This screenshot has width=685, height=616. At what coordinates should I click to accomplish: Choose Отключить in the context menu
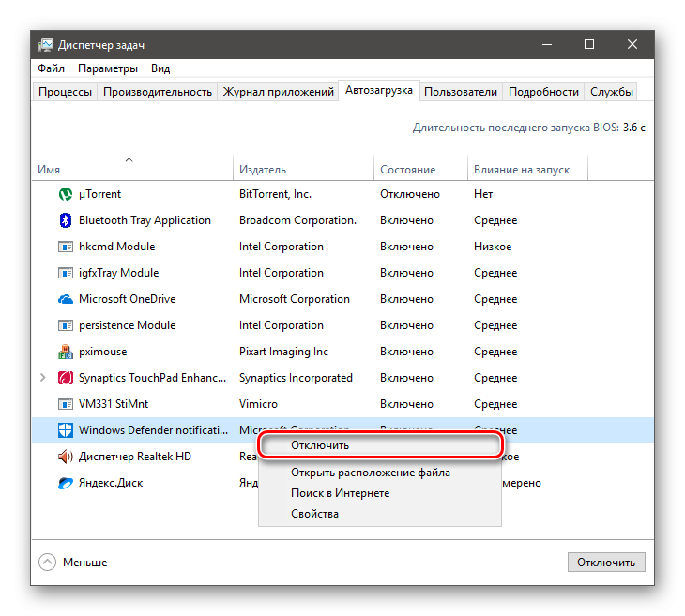[x=380, y=445]
